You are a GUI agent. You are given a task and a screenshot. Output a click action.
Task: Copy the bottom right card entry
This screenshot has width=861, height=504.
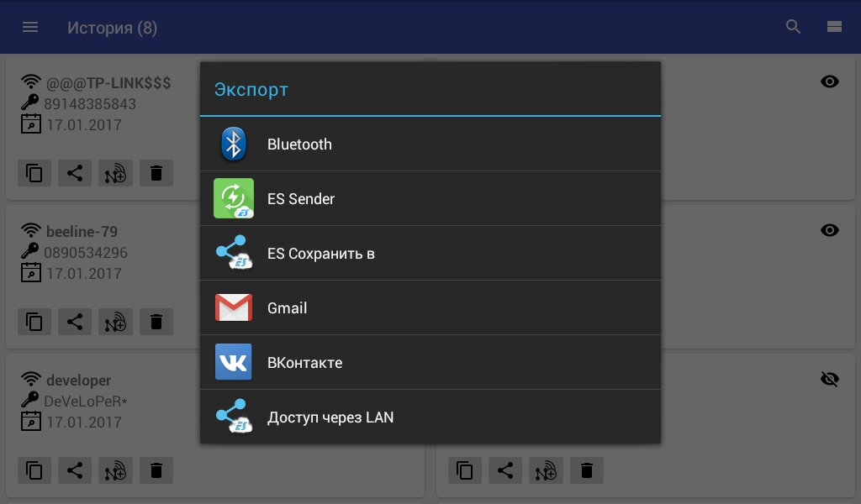click(x=465, y=470)
